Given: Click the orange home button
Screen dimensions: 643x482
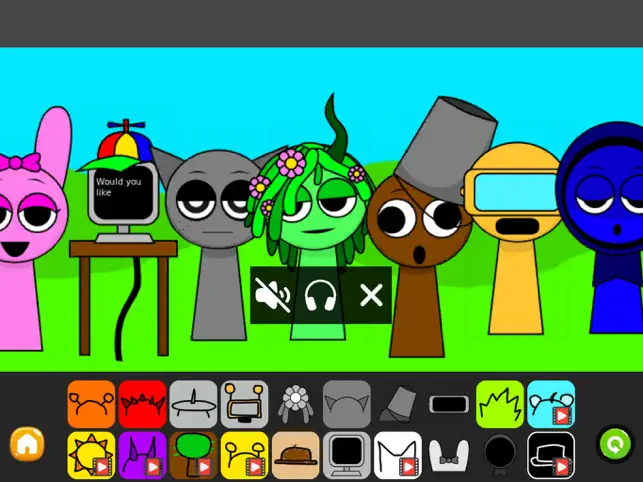Looking at the screenshot, I should pos(26,444).
